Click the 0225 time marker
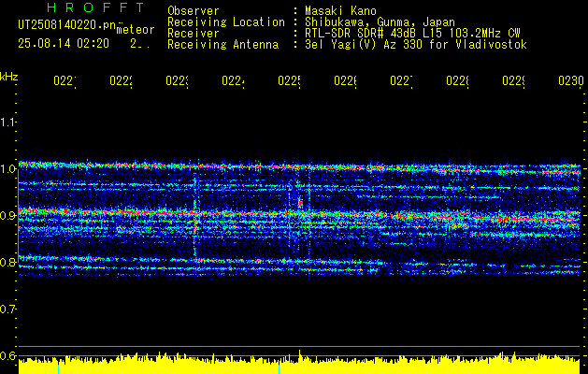 (x=289, y=80)
